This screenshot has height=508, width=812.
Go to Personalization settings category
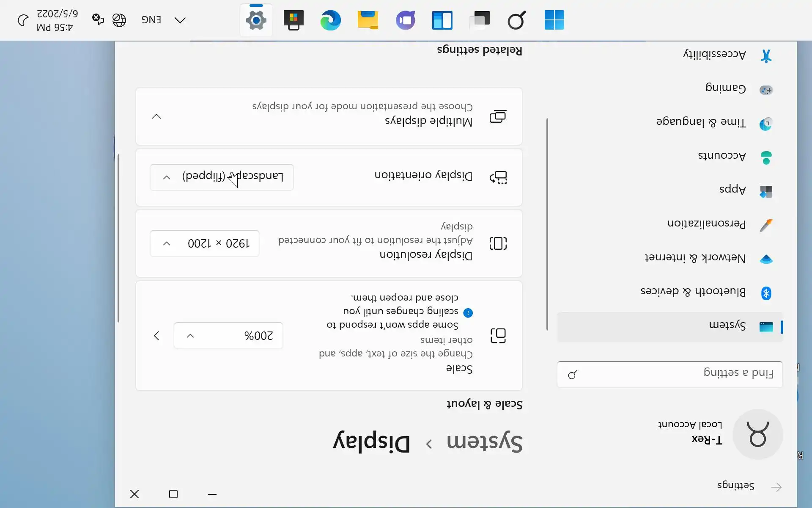[706, 224]
